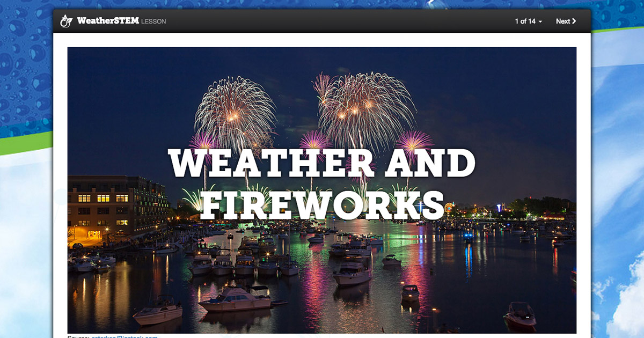Screen dimensions: 644x338
Task: Select the WeatherSTEM LESSON header text
Action: (121, 21)
